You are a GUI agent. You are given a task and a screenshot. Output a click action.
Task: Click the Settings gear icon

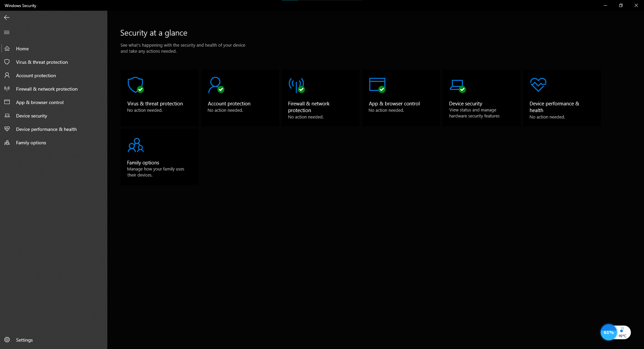pos(7,340)
